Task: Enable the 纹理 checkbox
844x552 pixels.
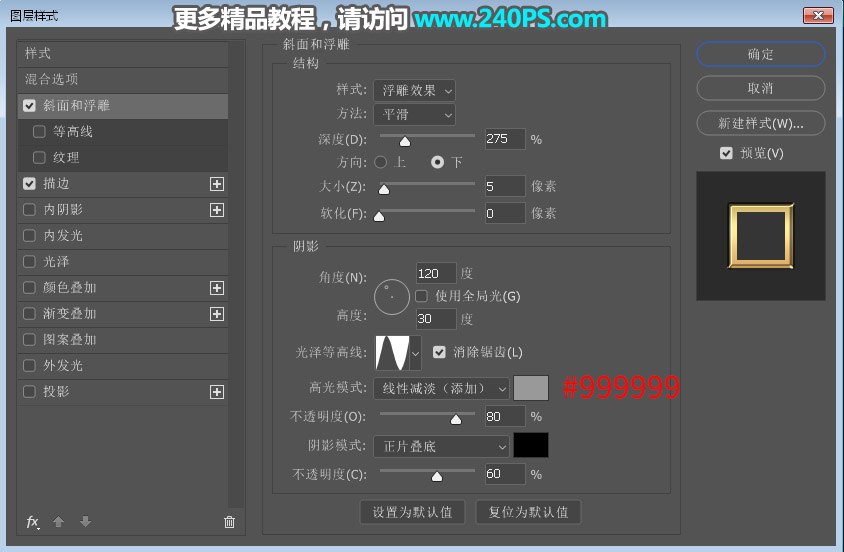Action: pos(39,158)
